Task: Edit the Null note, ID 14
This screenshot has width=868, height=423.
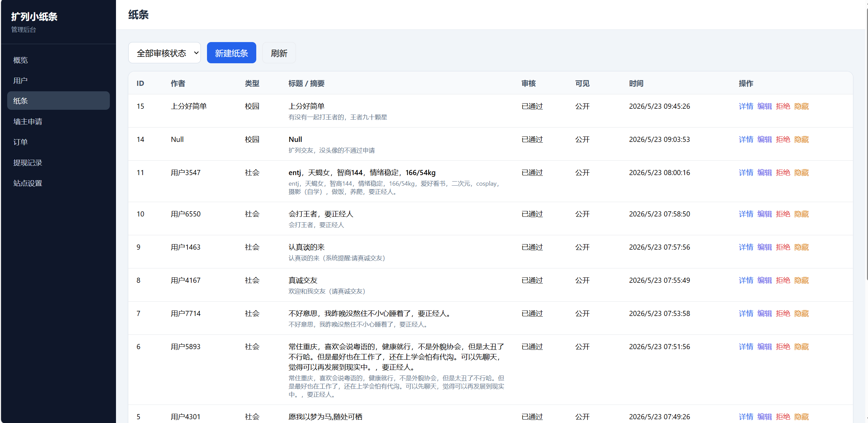Action: coord(764,140)
